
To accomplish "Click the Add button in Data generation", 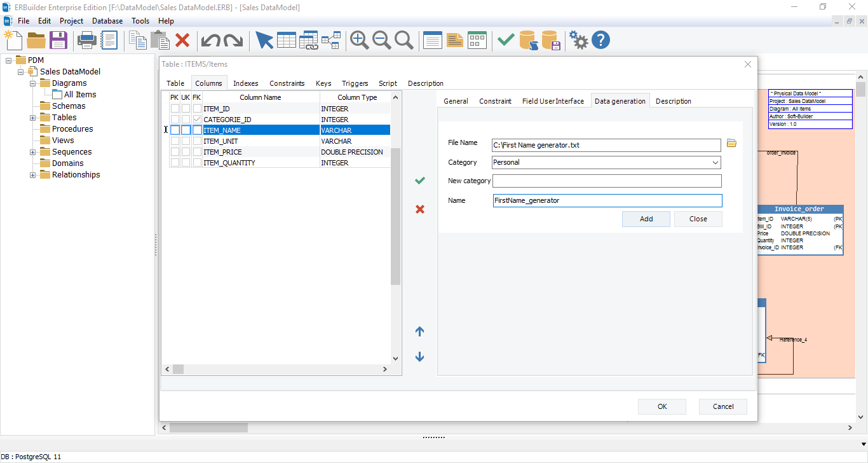I will pos(646,218).
